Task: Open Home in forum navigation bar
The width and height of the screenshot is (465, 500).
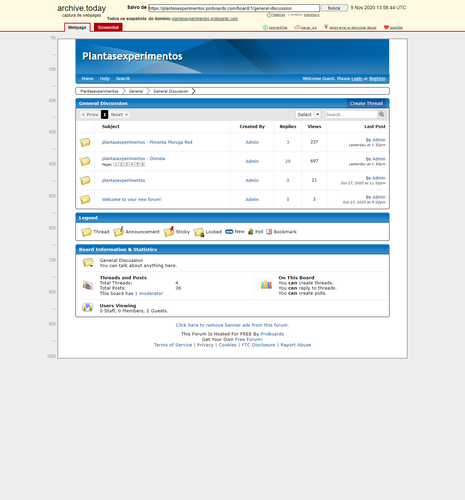Action: pyautogui.click(x=87, y=79)
